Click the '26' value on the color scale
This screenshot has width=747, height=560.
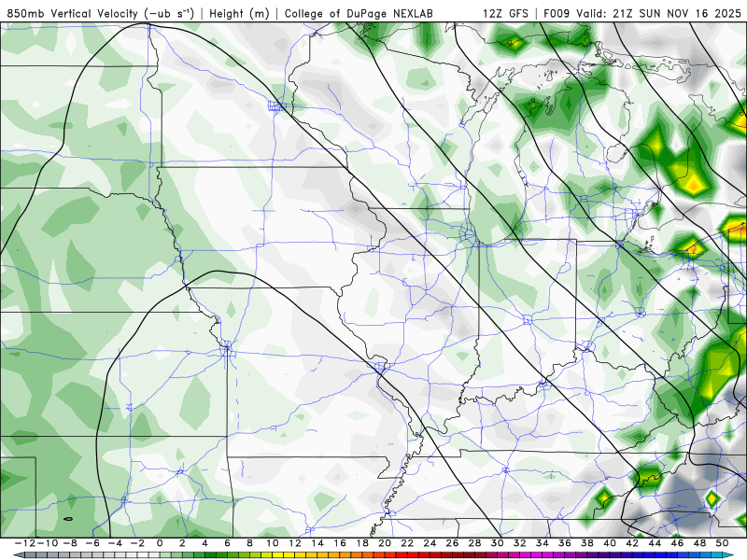click(452, 543)
